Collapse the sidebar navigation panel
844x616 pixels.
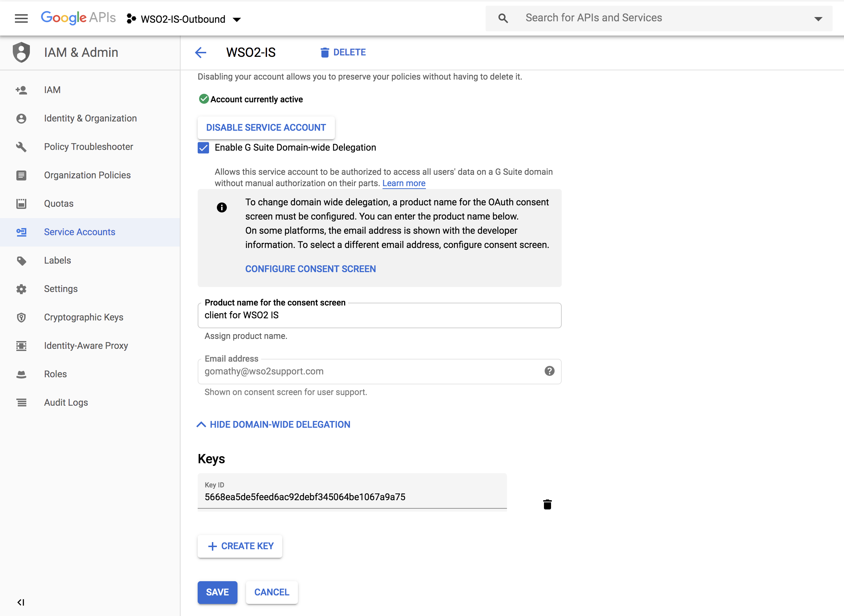click(x=21, y=602)
